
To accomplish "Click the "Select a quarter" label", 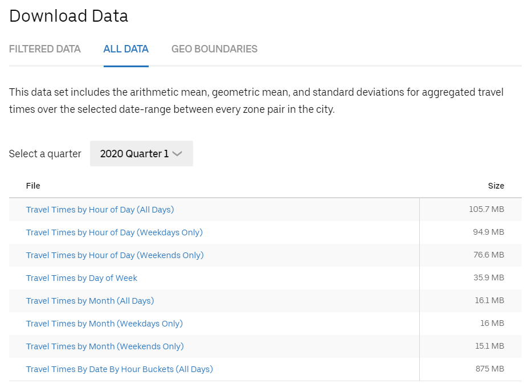I will pyautogui.click(x=45, y=154).
